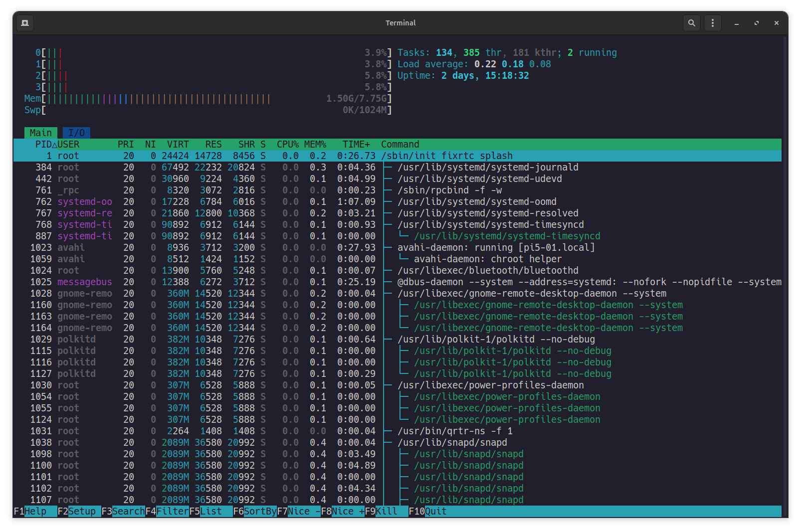Click F9 Kill button

click(x=387, y=511)
